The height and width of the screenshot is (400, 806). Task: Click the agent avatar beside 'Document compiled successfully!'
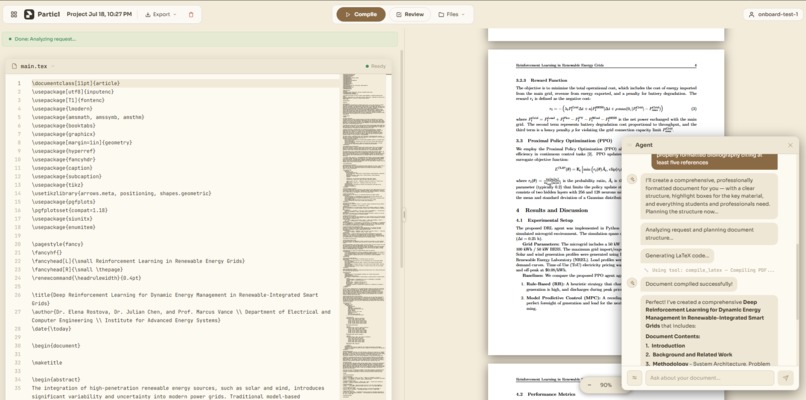coord(632,283)
